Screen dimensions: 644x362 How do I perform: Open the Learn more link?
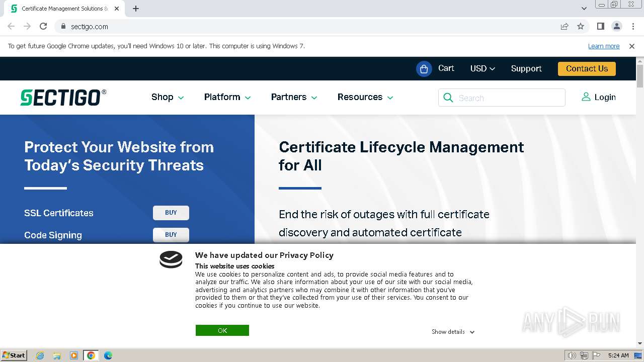point(604,46)
